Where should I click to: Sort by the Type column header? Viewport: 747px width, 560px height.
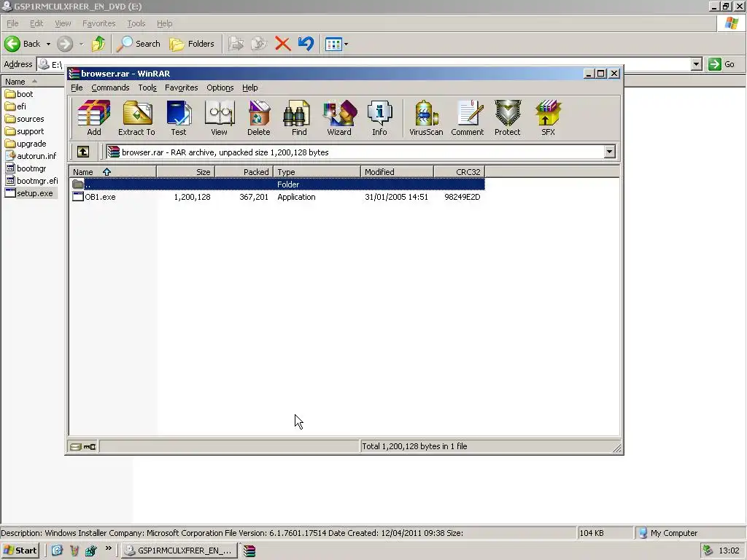point(317,172)
